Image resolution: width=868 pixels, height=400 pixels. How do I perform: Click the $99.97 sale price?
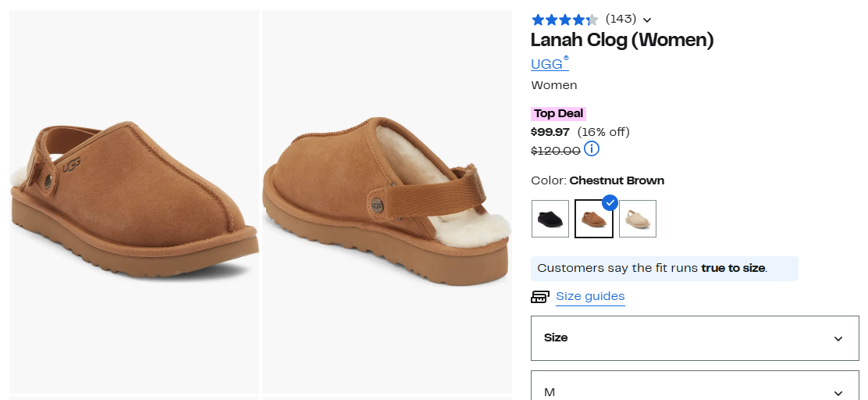click(x=550, y=131)
